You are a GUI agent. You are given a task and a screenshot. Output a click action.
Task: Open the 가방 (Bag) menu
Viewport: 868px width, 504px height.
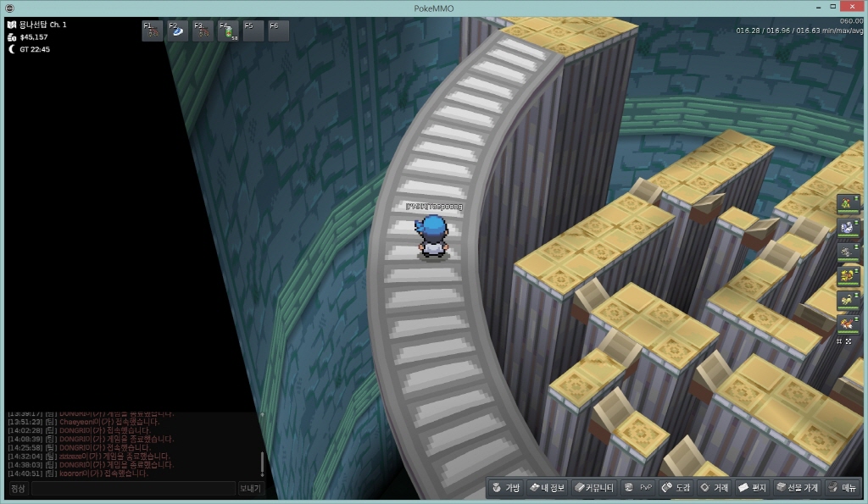506,488
